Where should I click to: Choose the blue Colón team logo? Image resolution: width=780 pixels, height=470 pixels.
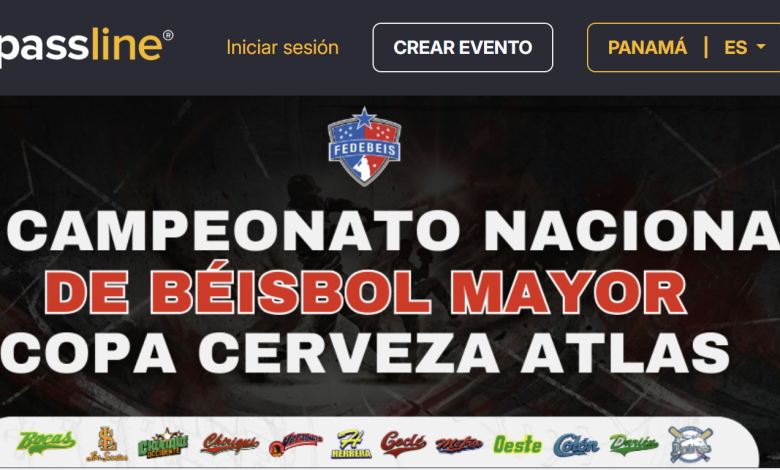click(x=576, y=444)
